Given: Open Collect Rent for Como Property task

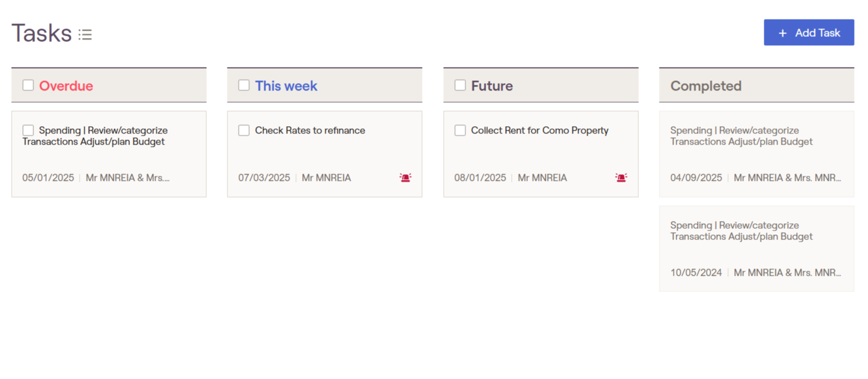Looking at the screenshot, I should point(540,131).
